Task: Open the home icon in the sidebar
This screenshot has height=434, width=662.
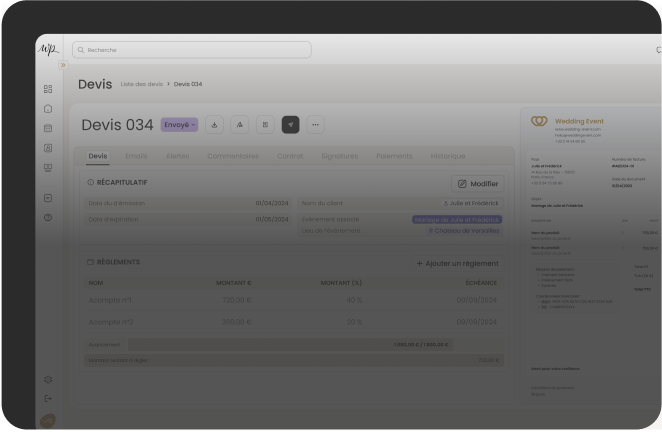Action: point(48,108)
